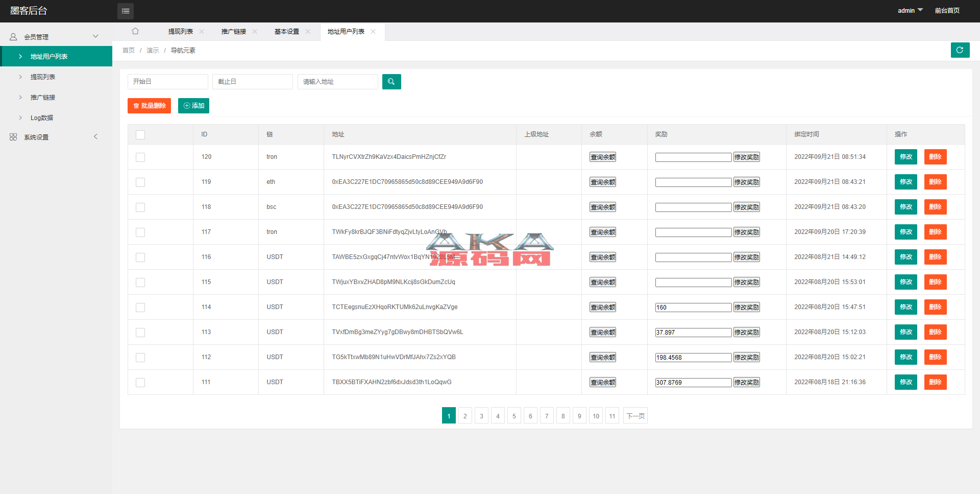Click the magnifier search button
Image resolution: width=980 pixels, height=494 pixels.
tap(391, 82)
